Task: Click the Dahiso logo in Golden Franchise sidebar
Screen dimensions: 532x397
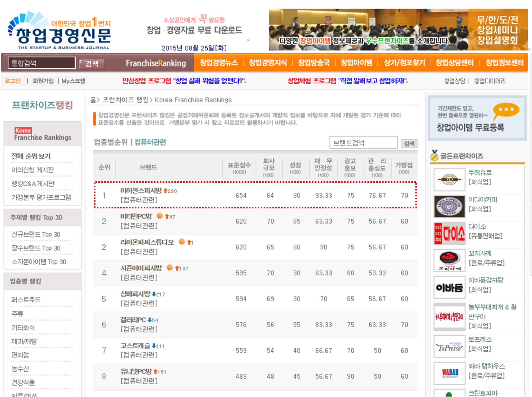Action: tap(449, 234)
